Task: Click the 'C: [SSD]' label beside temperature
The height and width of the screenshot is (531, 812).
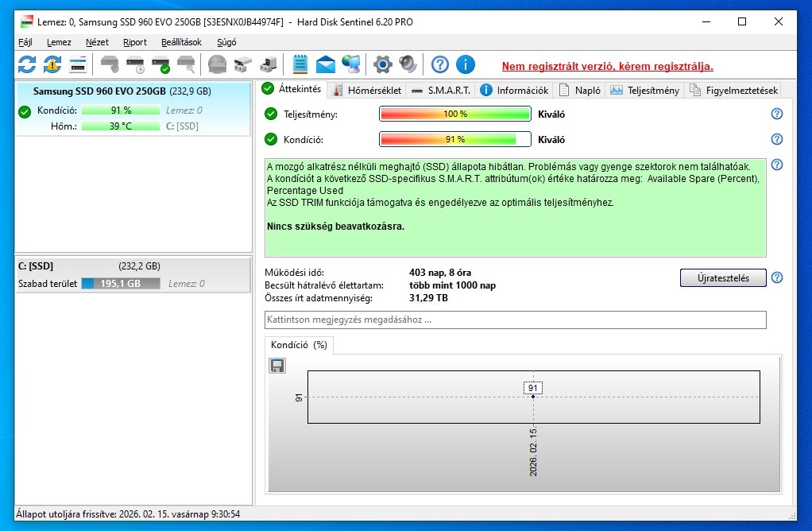Action: click(x=182, y=126)
